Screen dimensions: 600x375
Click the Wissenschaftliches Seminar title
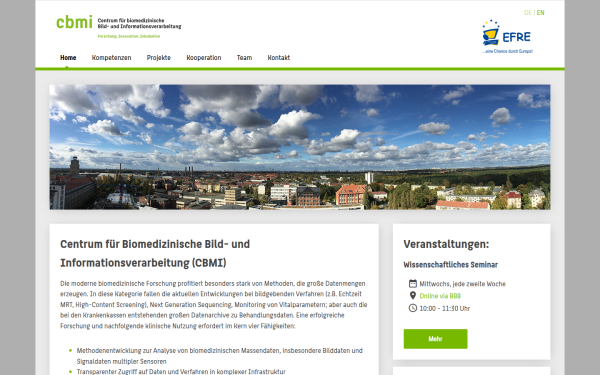(450, 265)
